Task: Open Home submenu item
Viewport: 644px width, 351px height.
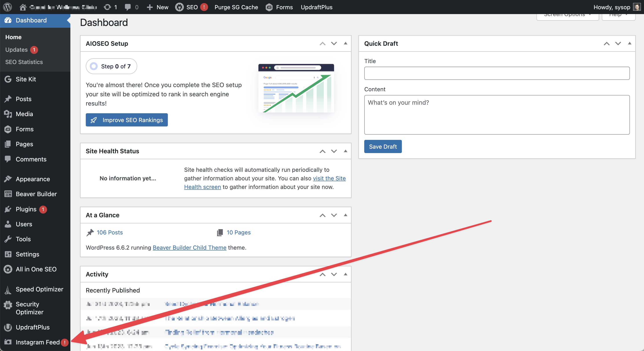Action: [13, 37]
